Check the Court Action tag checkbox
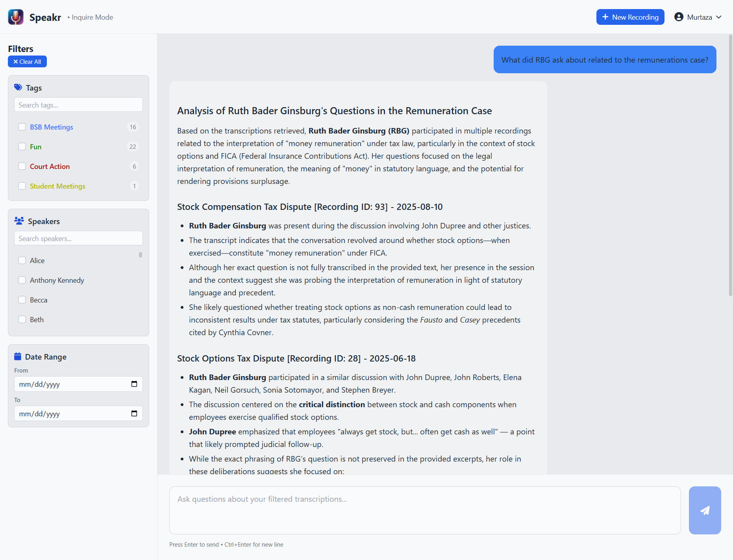733x560 pixels. pos(22,166)
